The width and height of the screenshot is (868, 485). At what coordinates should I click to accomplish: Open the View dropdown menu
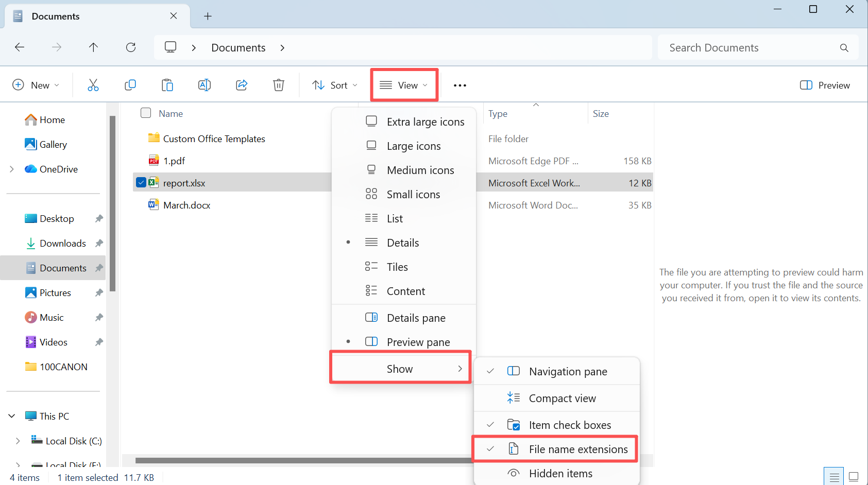coord(404,85)
